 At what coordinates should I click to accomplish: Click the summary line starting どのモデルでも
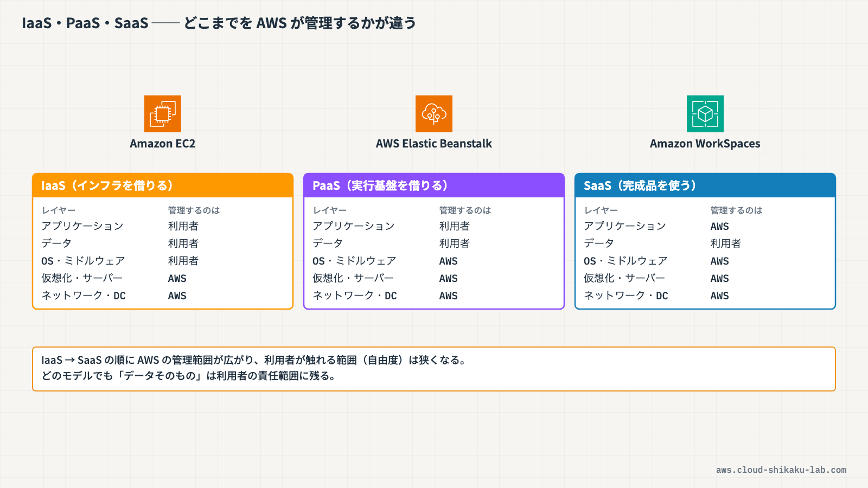click(189, 376)
